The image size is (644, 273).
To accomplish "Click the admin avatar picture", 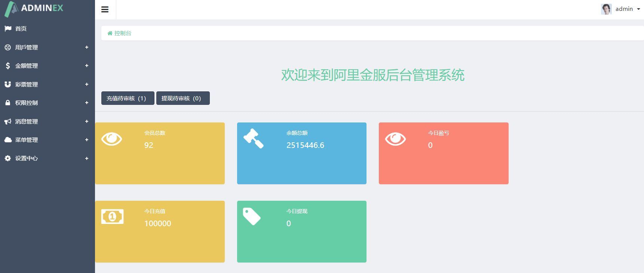I will [606, 9].
